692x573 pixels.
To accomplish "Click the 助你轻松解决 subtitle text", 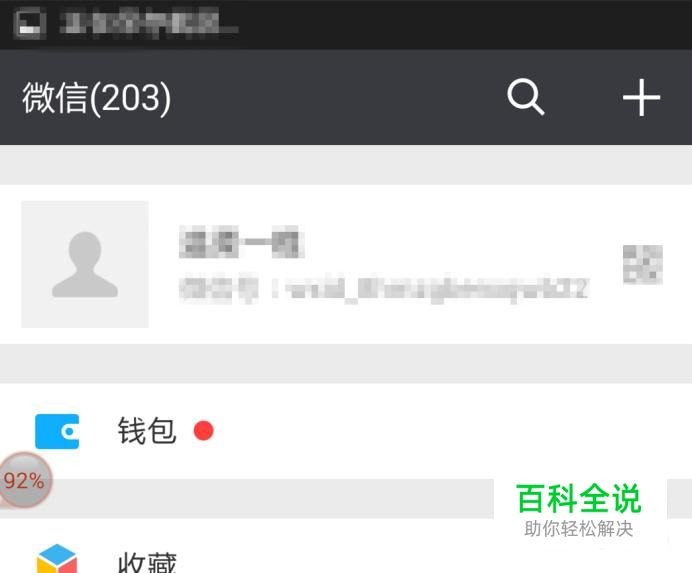I will 579,529.
